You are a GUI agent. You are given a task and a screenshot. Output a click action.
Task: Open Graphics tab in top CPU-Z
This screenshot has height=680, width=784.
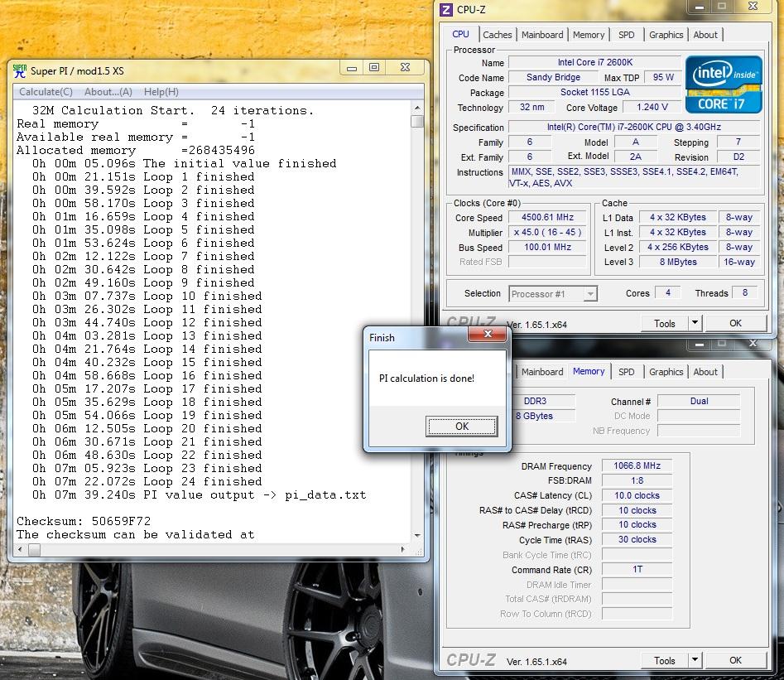666,35
